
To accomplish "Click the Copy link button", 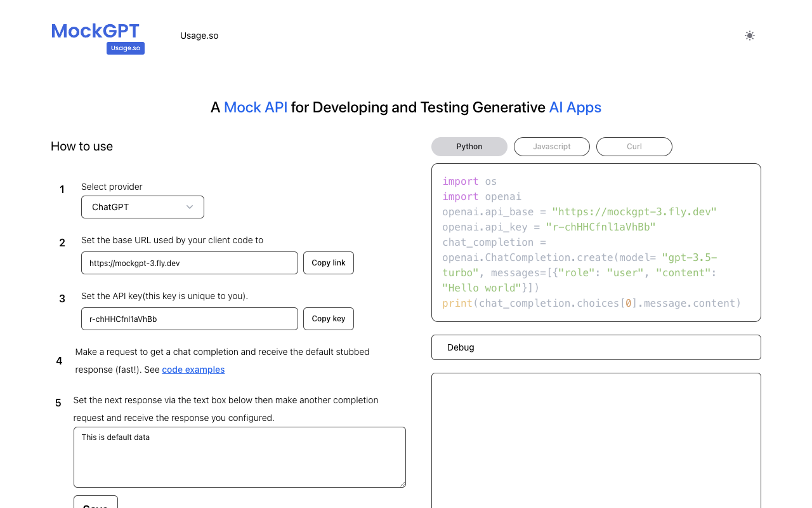I will 328,262.
